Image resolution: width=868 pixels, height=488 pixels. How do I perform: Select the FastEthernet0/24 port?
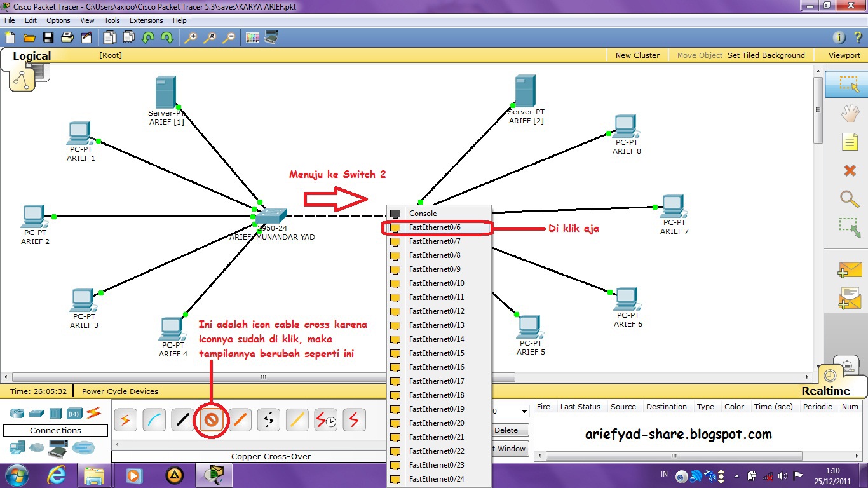tap(439, 479)
